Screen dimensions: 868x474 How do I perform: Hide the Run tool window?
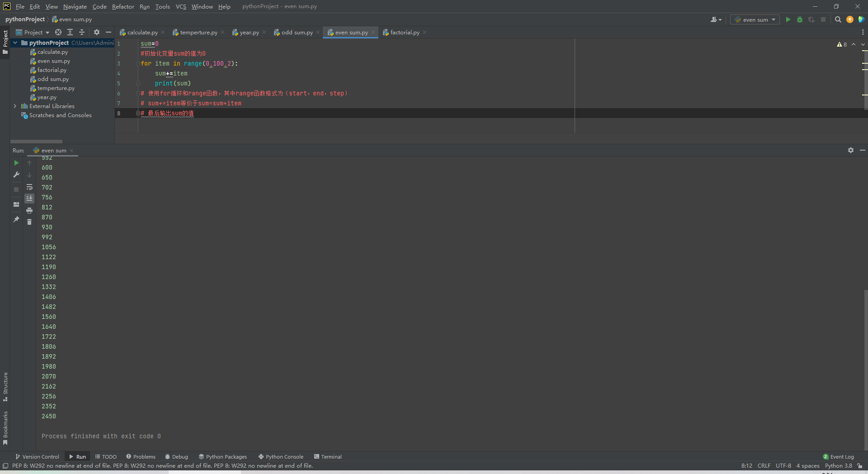[863, 150]
